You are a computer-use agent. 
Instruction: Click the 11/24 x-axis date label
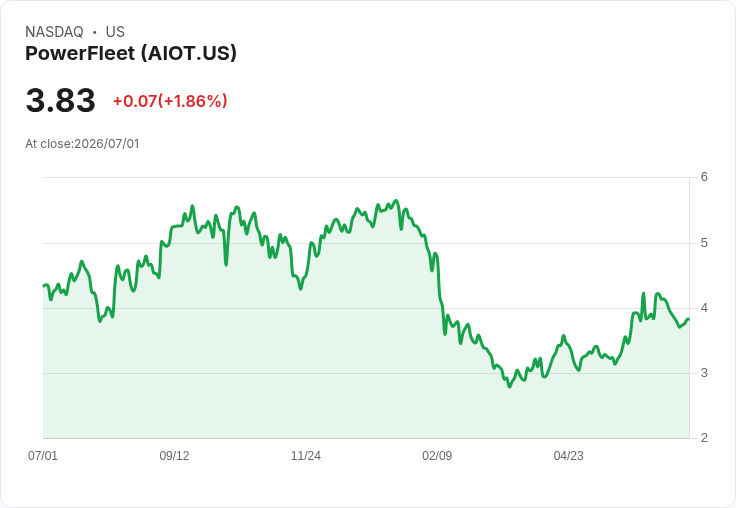[306, 455]
